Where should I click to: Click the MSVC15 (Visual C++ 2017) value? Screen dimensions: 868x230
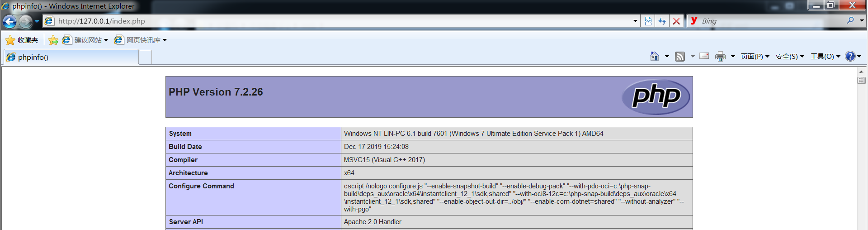click(x=384, y=160)
